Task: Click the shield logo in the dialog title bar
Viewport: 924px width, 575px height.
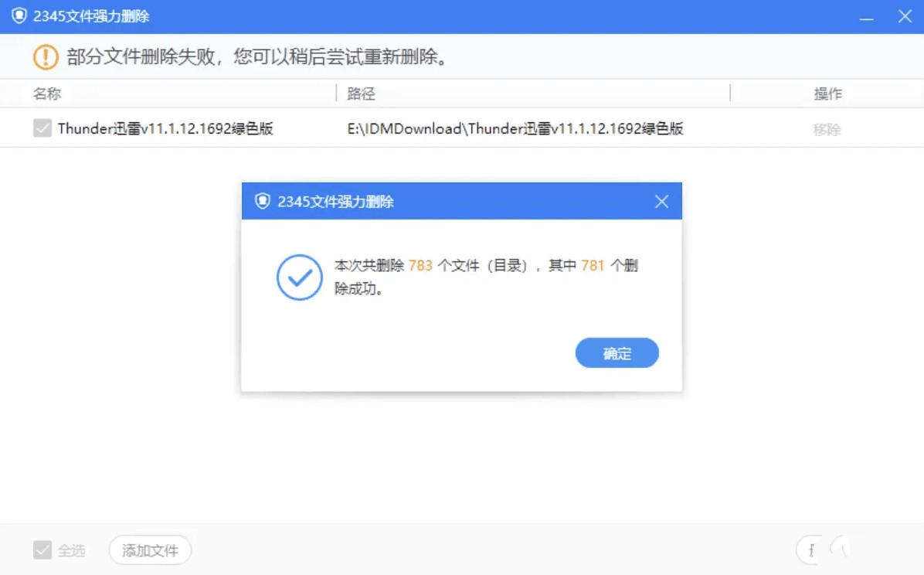Action: click(262, 201)
